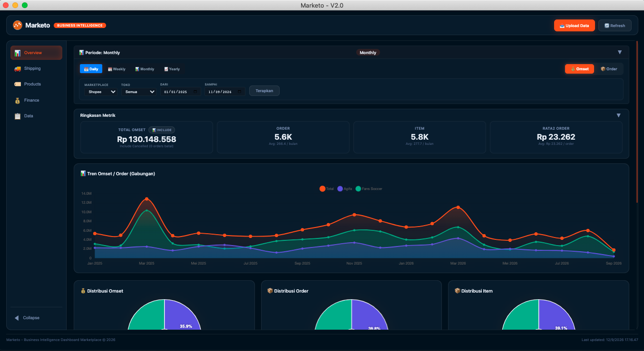Click the Monthly pill in Periode header
The image size is (644, 351).
click(368, 53)
